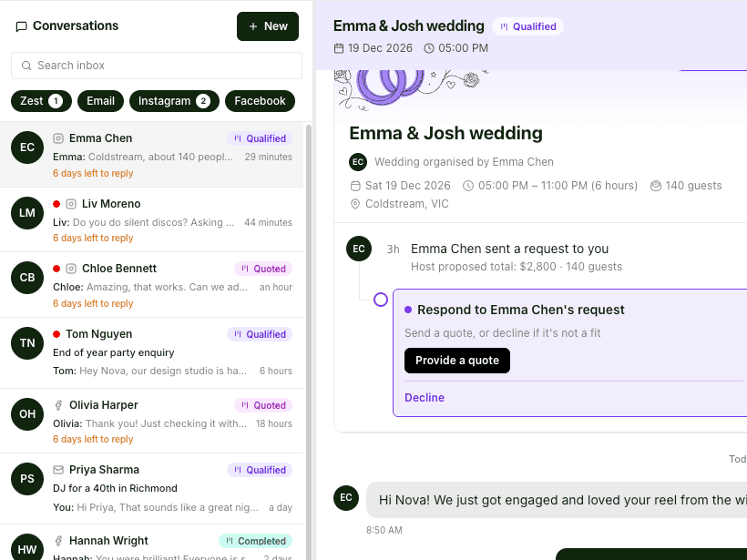Open Priya Sharma DJ for a 40th in Richmond
This screenshot has width=747, height=560.
click(151, 489)
